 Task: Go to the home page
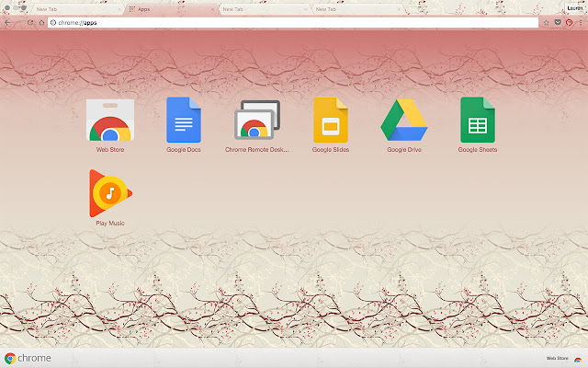click(41, 22)
